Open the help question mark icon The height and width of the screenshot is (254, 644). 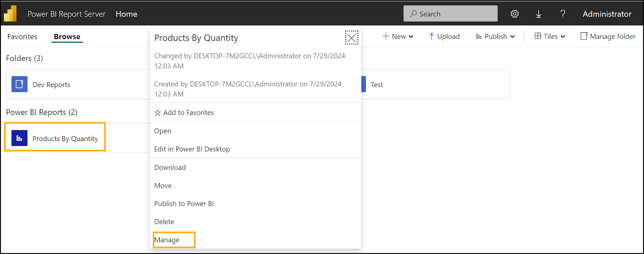pos(563,14)
